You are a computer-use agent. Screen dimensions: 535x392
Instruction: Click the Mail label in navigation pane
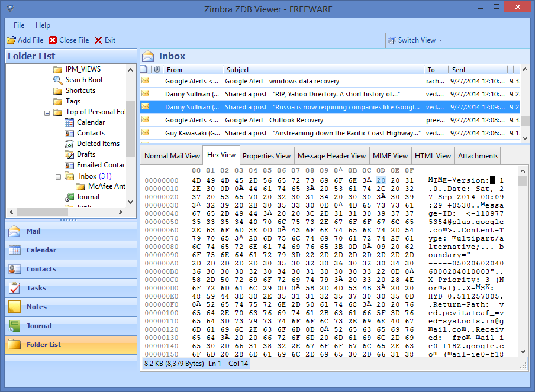(x=33, y=231)
